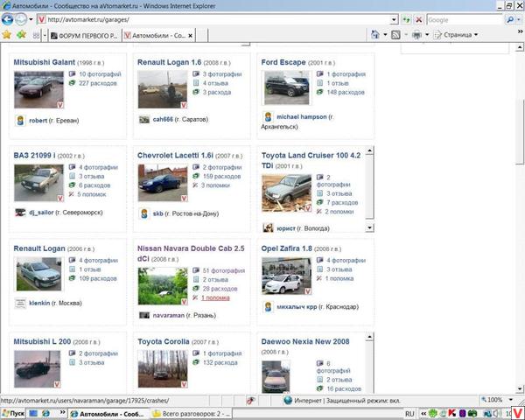
Task: Select the Всего разговоров taskbar button
Action: point(191,414)
